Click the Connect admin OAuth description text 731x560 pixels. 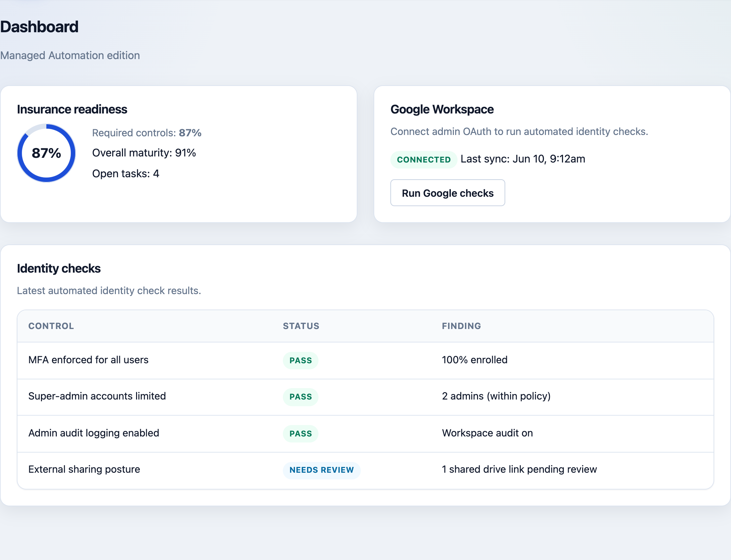pos(519,132)
